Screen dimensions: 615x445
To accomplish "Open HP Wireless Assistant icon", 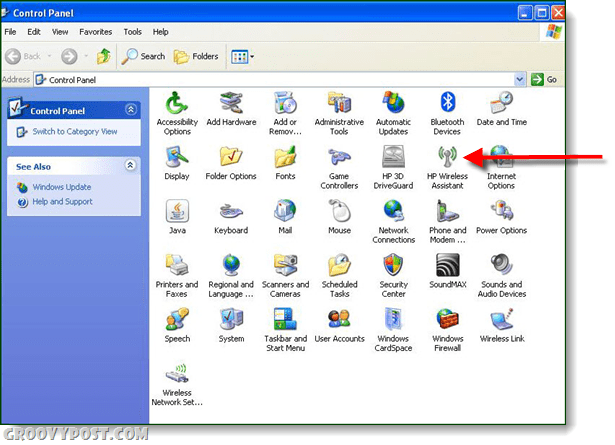I will (x=448, y=157).
